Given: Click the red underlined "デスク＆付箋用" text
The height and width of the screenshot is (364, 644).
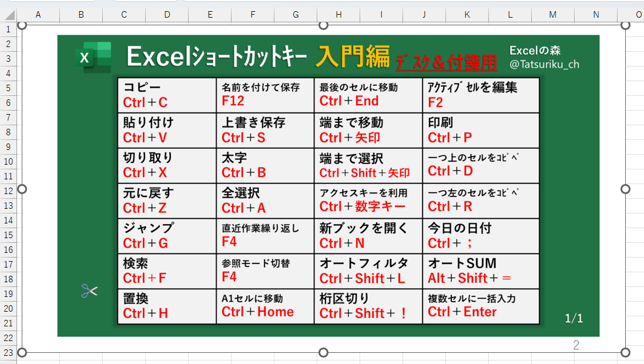Looking at the screenshot, I should click(x=447, y=62).
